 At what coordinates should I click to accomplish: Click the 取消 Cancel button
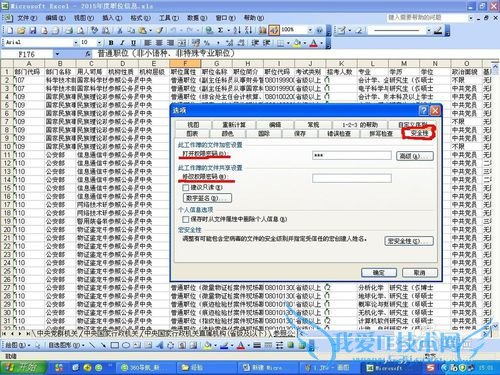[x=419, y=273]
